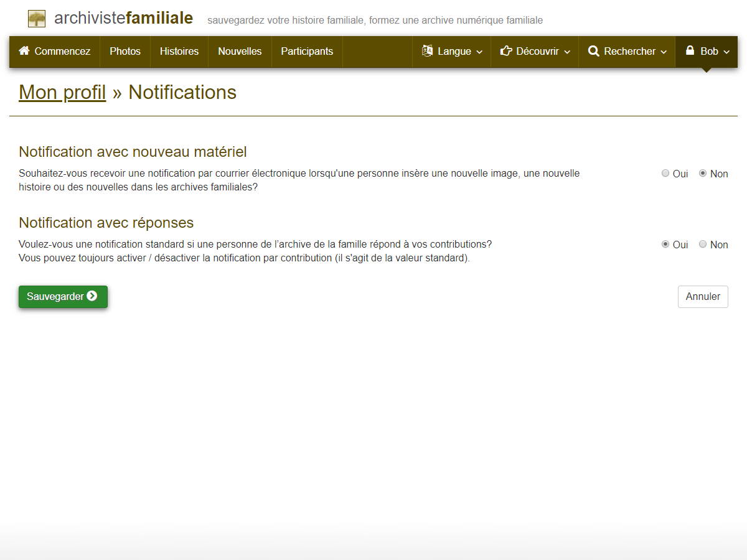The image size is (747, 560).
Task: Click the magnifying glass search icon
Action: 594,51
